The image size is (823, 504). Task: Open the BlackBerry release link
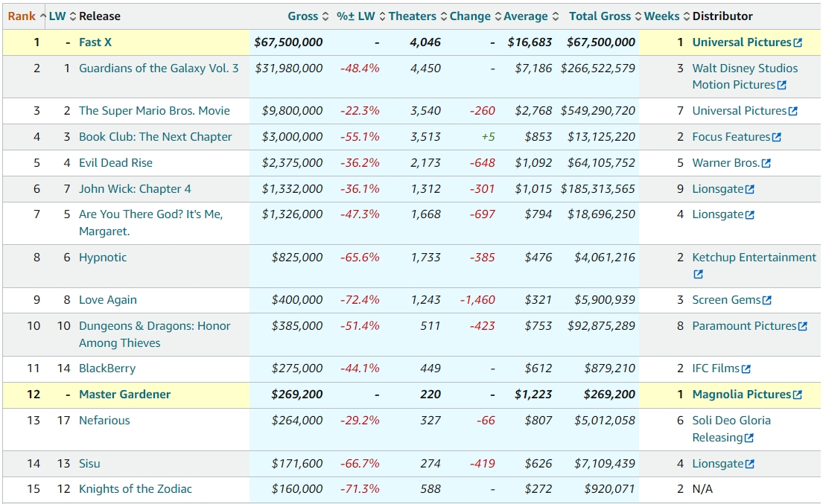(x=107, y=369)
